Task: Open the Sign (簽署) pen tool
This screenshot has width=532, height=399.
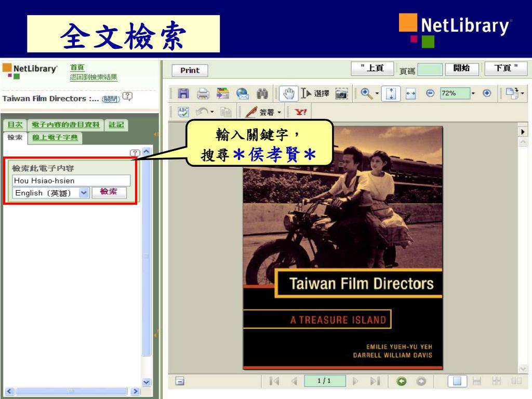Action: 260,112
